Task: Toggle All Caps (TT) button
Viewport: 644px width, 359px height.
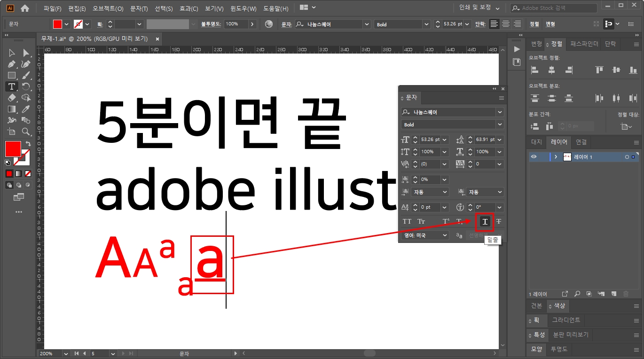Action: coord(407,221)
